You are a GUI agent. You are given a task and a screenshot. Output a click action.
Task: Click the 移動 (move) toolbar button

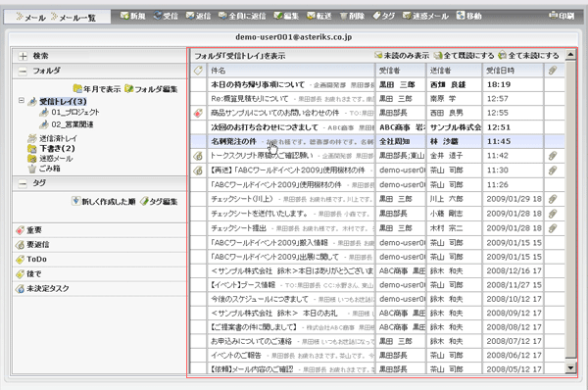[x=468, y=16]
